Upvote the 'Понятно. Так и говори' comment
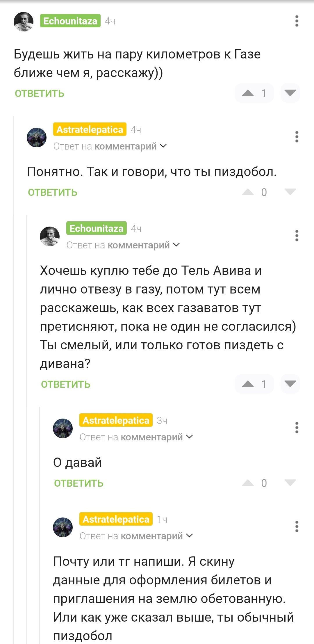314x644 pixels. (x=248, y=192)
